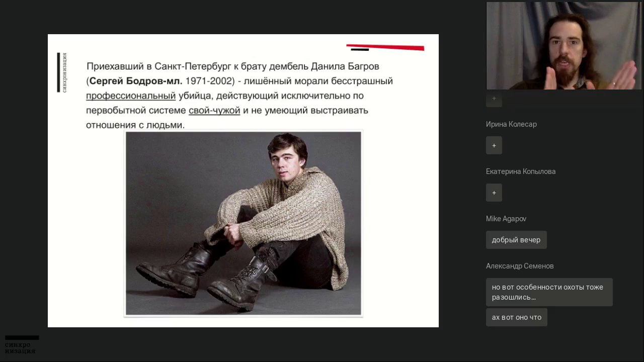Select the presenter webcam video
This screenshot has height=362, width=644.
coord(563,46)
